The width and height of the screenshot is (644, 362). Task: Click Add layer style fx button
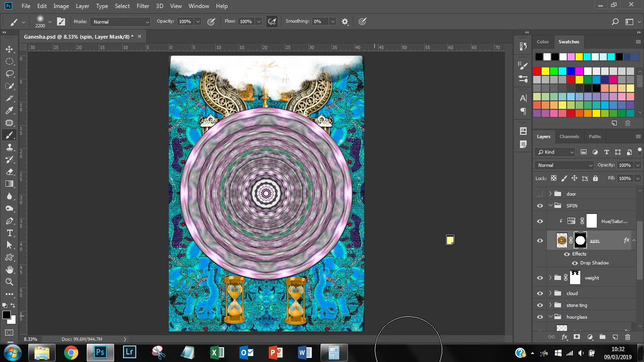point(564,337)
